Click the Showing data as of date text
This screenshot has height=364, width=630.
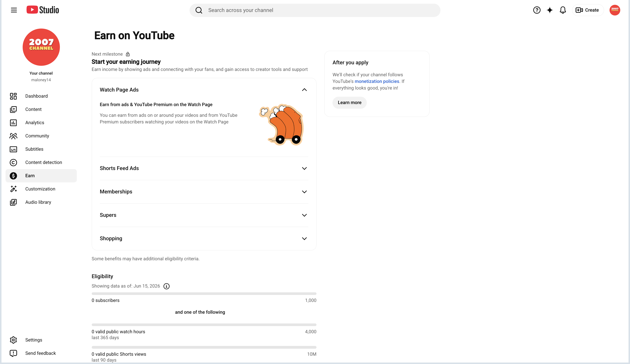pos(126,286)
